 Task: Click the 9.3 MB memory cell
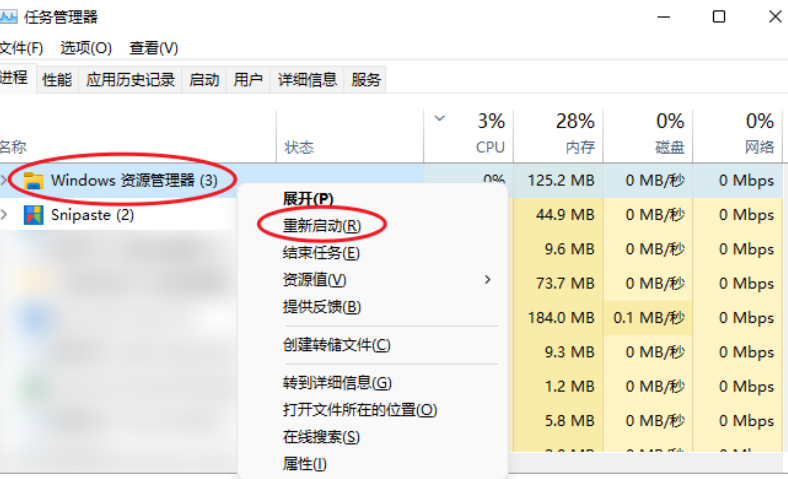(x=558, y=352)
